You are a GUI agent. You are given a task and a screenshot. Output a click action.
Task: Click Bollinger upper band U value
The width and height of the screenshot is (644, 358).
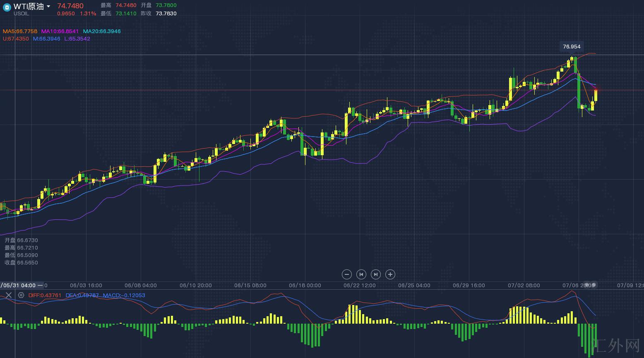click(x=16, y=39)
